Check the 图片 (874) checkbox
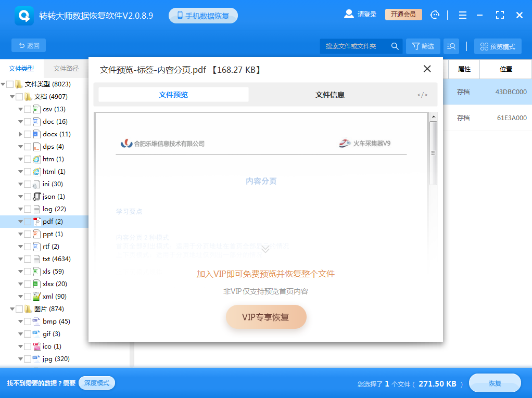 coord(19,309)
